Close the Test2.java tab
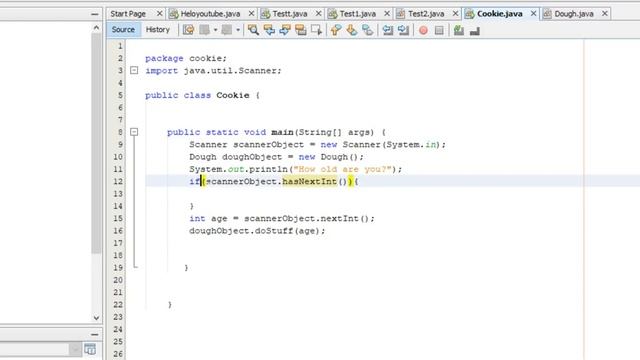Screen dimensions: 640x360 pyautogui.click(x=456, y=14)
